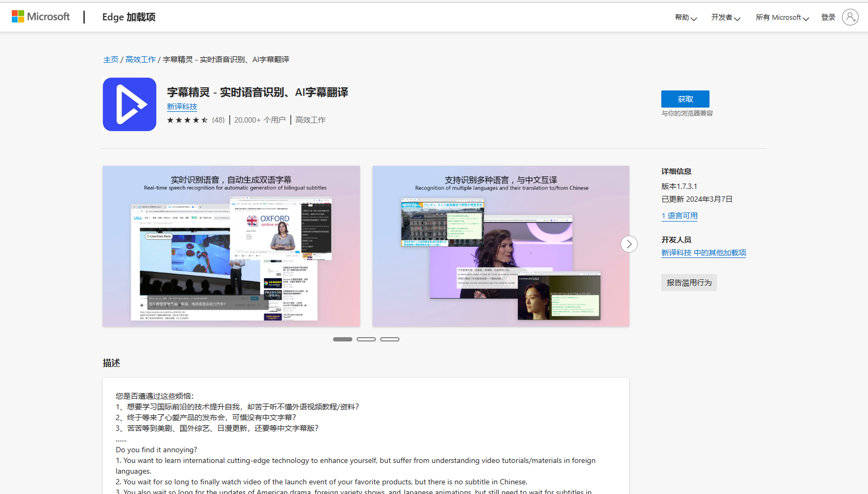Click the 获取 button to install
Viewport: 868px width, 494px height.
[685, 99]
